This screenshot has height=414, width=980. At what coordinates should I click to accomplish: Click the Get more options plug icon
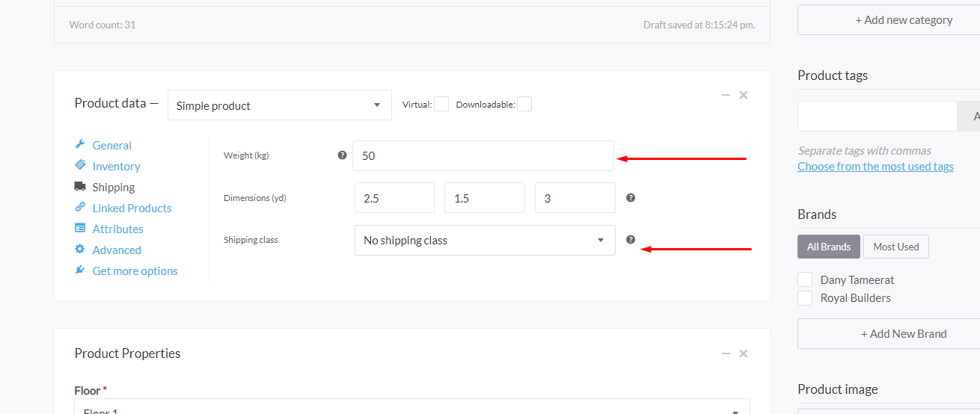click(80, 271)
